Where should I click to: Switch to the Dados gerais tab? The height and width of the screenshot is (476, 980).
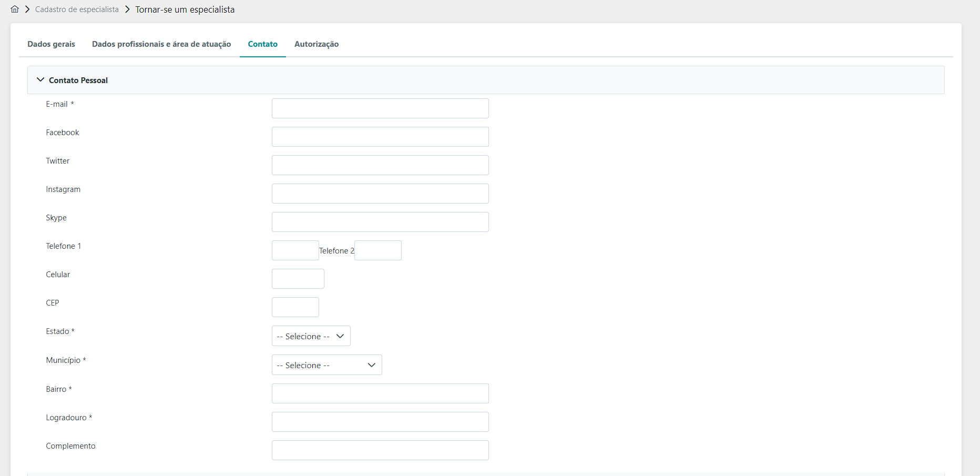pyautogui.click(x=51, y=44)
